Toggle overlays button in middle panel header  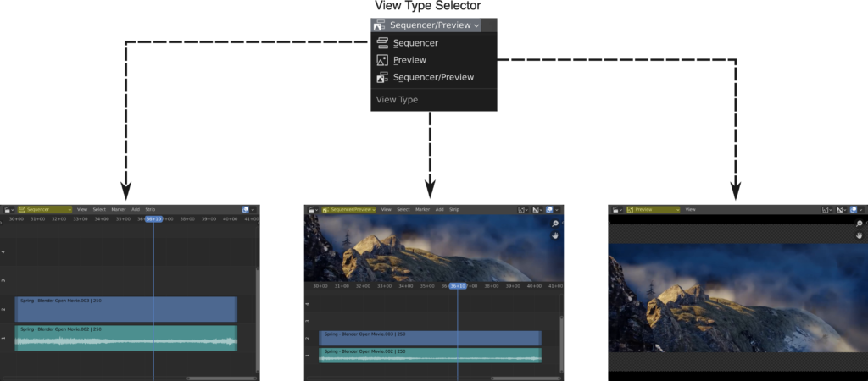click(x=549, y=210)
